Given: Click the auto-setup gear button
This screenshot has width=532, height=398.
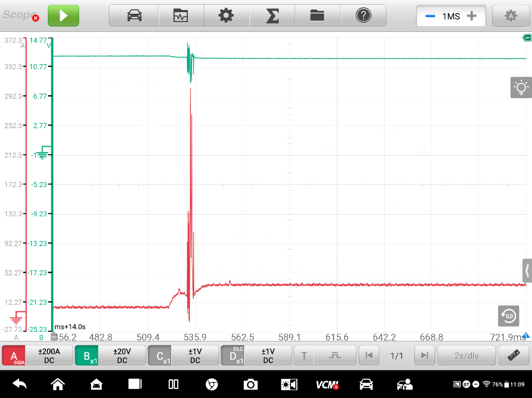Looking at the screenshot, I should pyautogui.click(x=511, y=16).
